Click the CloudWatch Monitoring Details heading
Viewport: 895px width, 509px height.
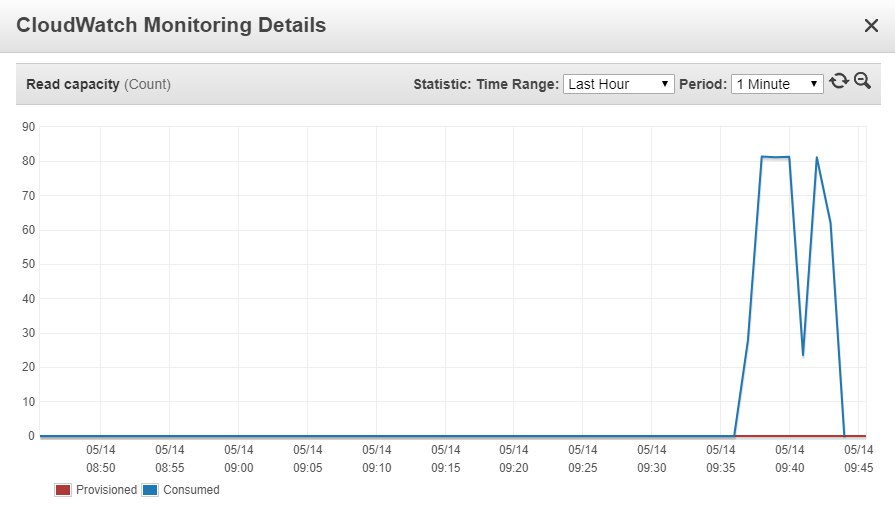pyautogui.click(x=171, y=25)
